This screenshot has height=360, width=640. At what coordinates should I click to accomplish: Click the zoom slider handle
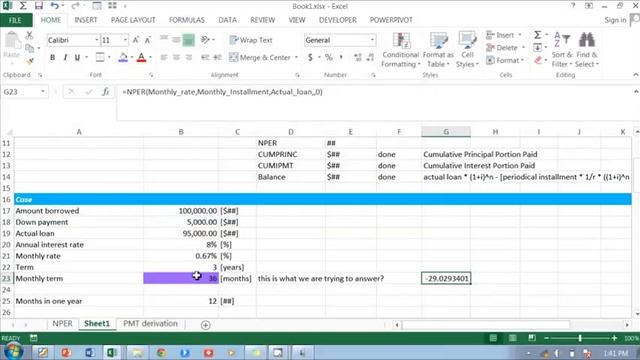click(x=580, y=338)
